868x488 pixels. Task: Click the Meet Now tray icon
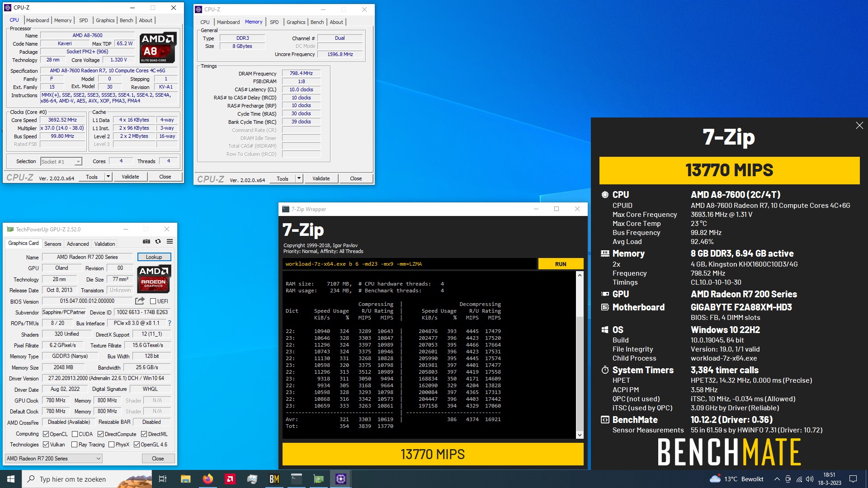click(788, 479)
